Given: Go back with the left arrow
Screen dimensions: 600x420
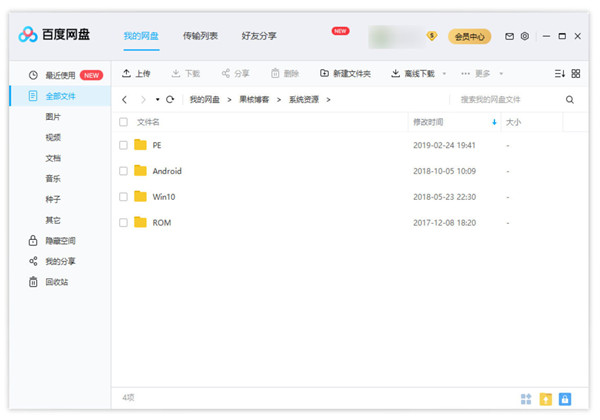Looking at the screenshot, I should [x=124, y=100].
